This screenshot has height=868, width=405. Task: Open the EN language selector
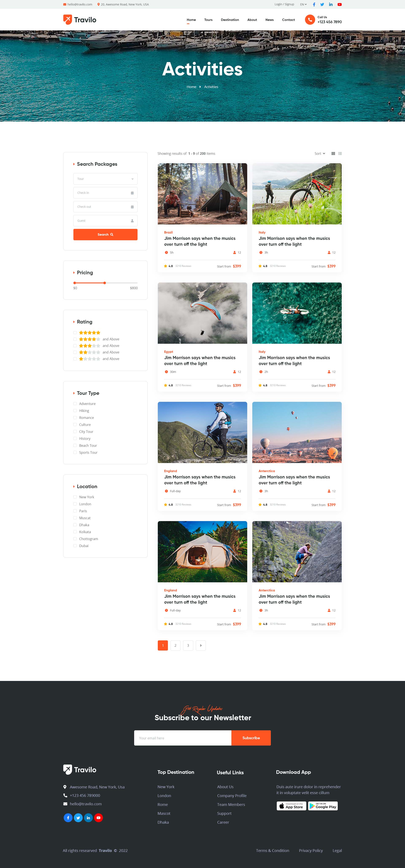(x=303, y=4)
